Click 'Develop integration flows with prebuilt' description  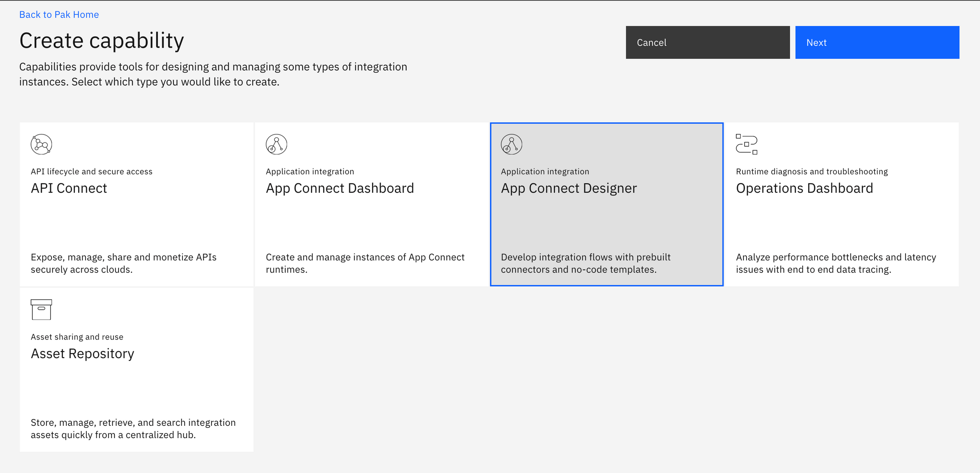tap(586, 263)
